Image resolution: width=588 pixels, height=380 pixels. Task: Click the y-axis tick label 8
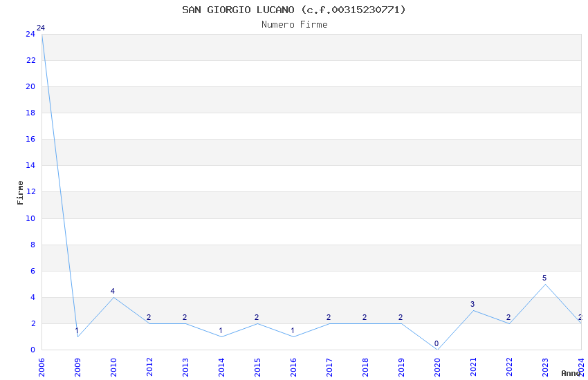click(33, 245)
